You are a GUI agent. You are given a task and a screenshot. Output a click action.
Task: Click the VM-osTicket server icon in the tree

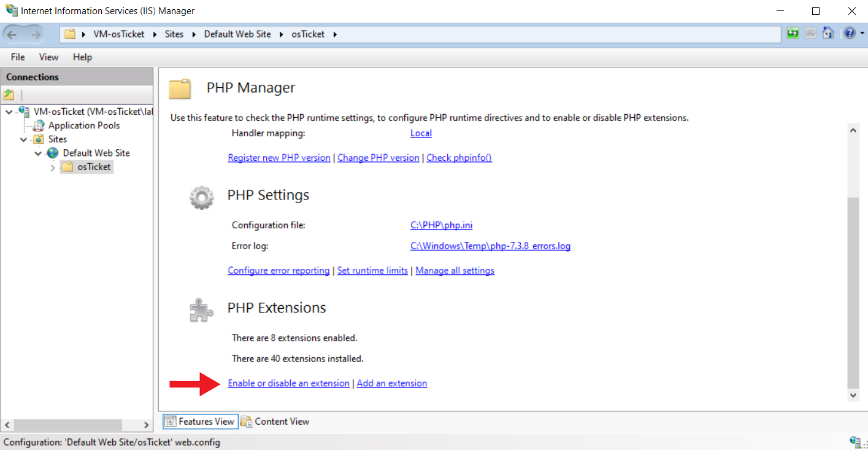25,112
